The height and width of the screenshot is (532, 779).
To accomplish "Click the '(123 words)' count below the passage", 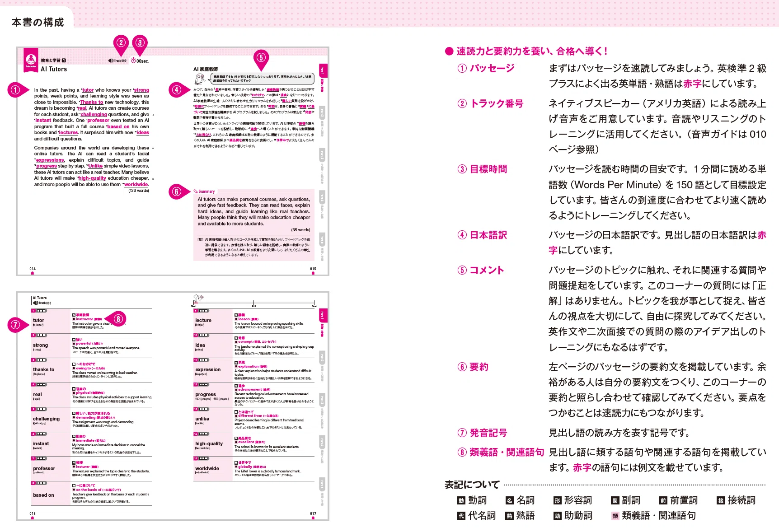I will [139, 191].
